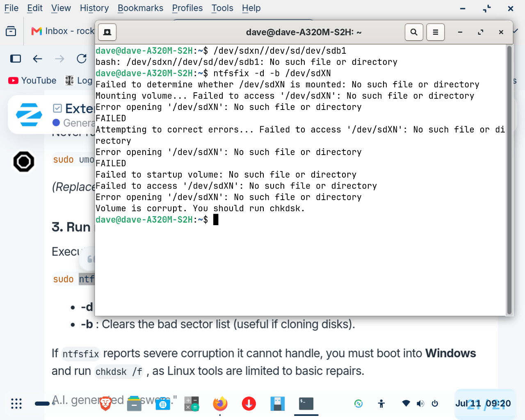Focus the Terminal icon on taskbar
Image resolution: width=525 pixels, height=420 pixels.
[306, 404]
